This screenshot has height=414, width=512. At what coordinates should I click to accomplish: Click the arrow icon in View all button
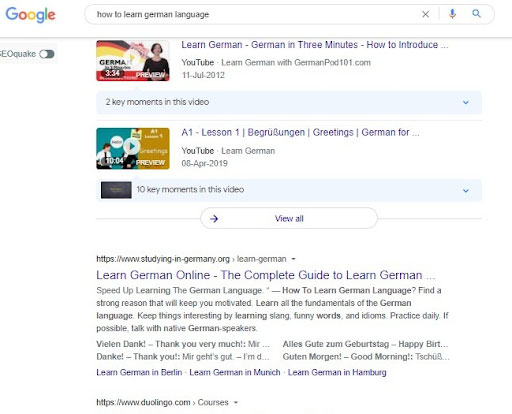pyautogui.click(x=214, y=219)
